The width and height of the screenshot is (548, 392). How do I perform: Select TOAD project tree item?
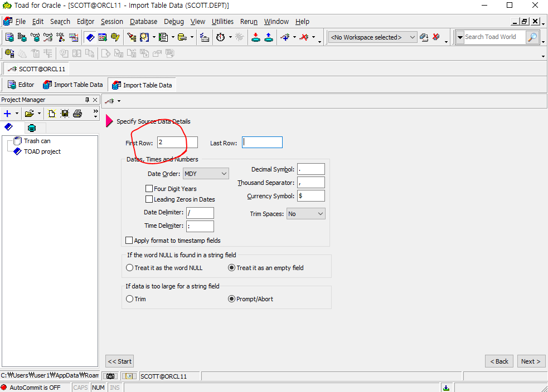(42, 151)
